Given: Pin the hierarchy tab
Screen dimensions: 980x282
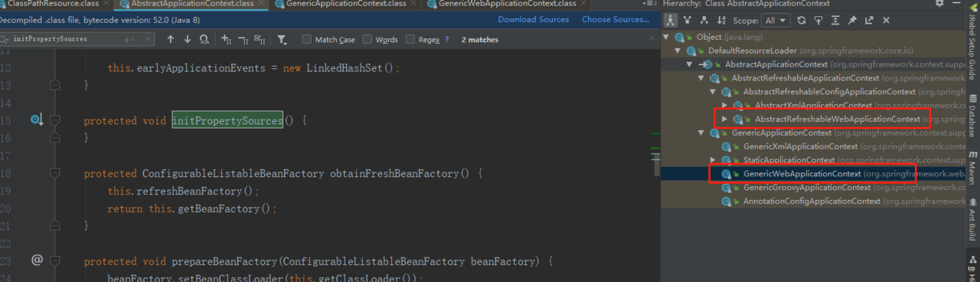Looking at the screenshot, I should click(x=852, y=20).
